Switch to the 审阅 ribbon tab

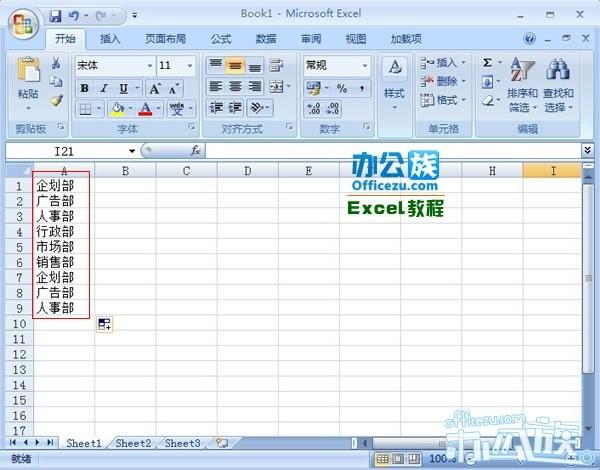(310, 39)
